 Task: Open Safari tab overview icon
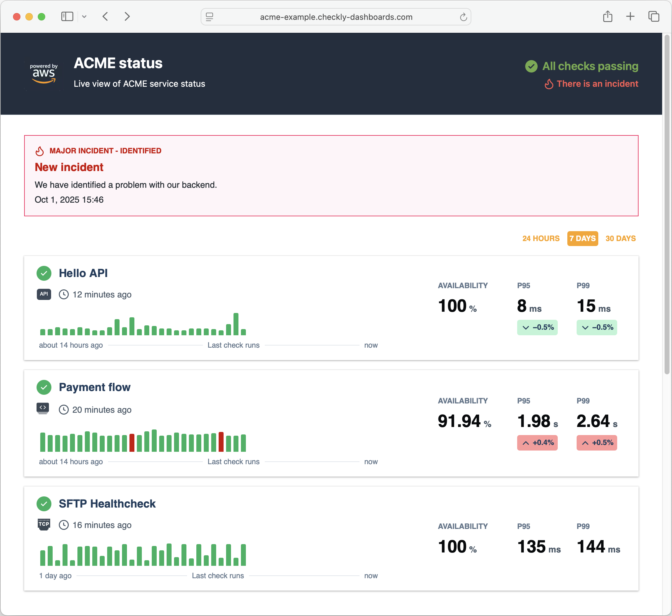pos(653,16)
